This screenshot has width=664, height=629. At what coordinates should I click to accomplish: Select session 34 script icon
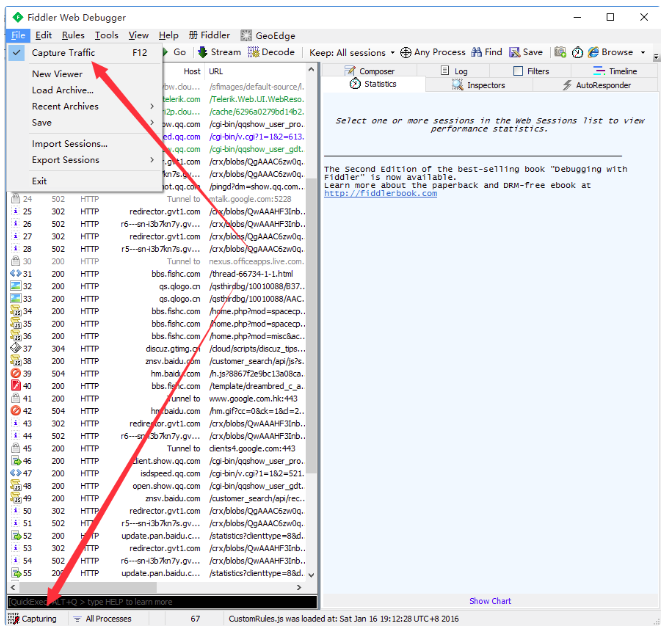[x=16, y=311]
